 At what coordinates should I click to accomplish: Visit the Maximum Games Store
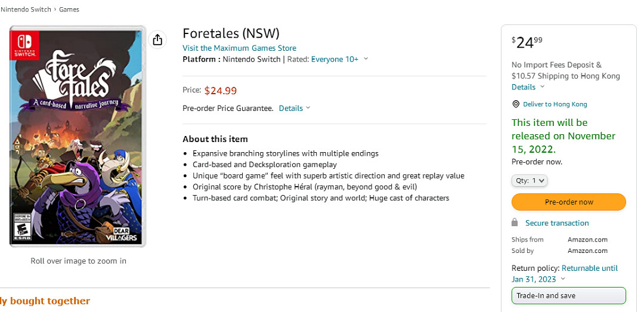coord(239,48)
